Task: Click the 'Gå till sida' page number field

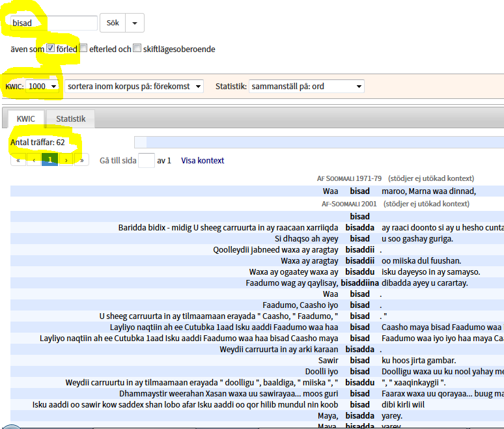Action: tap(147, 160)
